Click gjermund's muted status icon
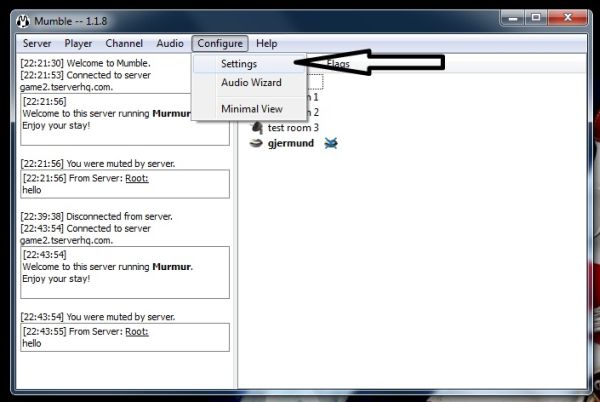Image resolution: width=600 pixels, height=402 pixels. pyautogui.click(x=331, y=143)
